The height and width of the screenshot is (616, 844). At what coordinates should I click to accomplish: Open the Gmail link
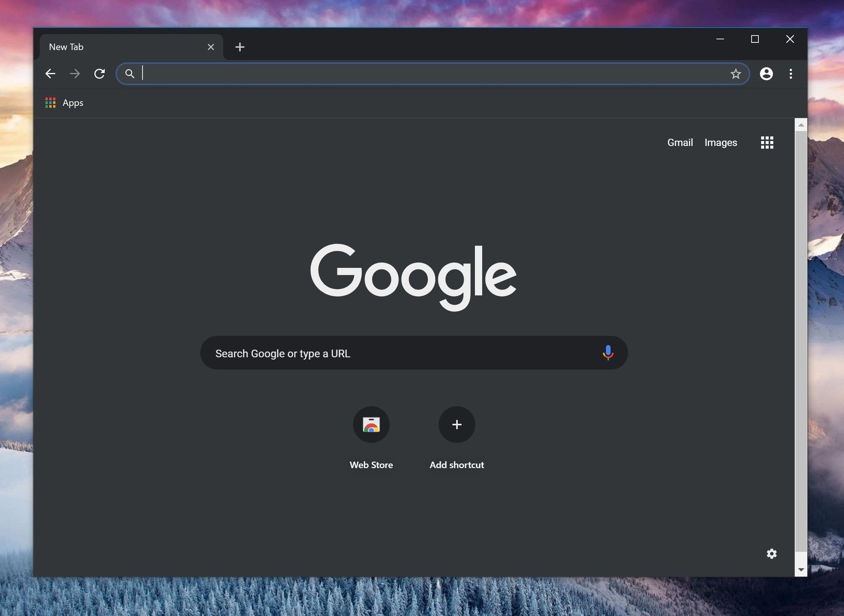pyautogui.click(x=680, y=143)
